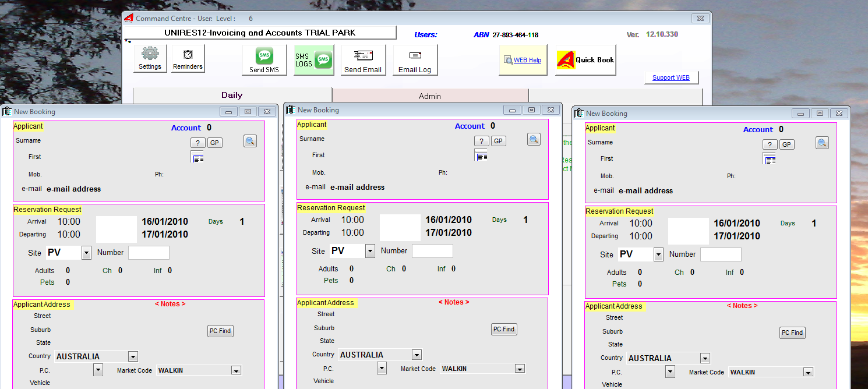Open the P.C. dropdown in left New Booking
Image resolution: width=868 pixels, height=389 pixels.
point(98,370)
